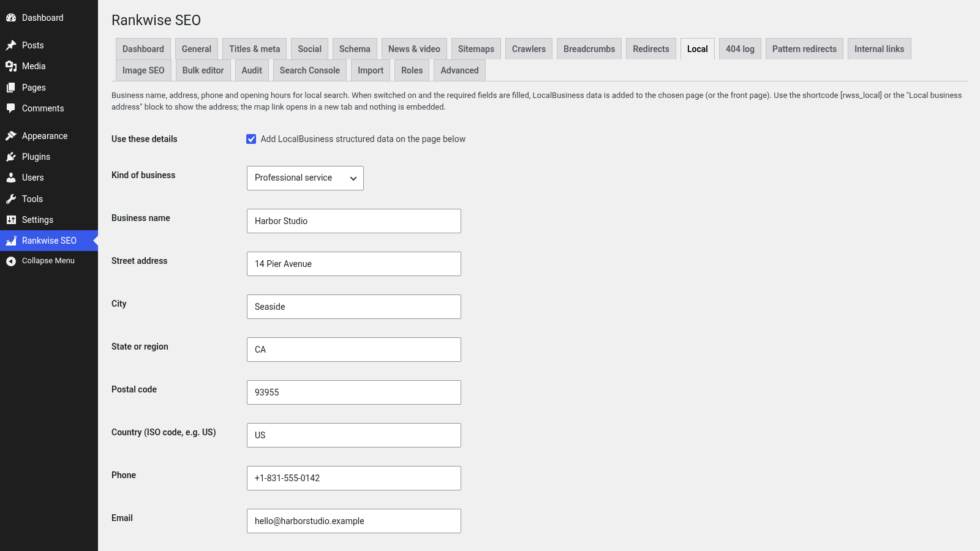The height and width of the screenshot is (551, 980).
Task: Uncheck Add LocalBusiness structured data checkbox
Action: [x=251, y=139]
